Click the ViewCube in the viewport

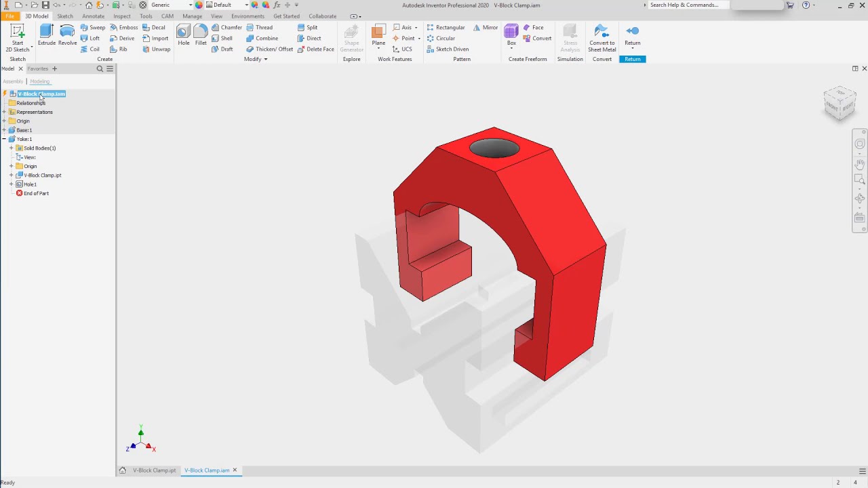(840, 102)
